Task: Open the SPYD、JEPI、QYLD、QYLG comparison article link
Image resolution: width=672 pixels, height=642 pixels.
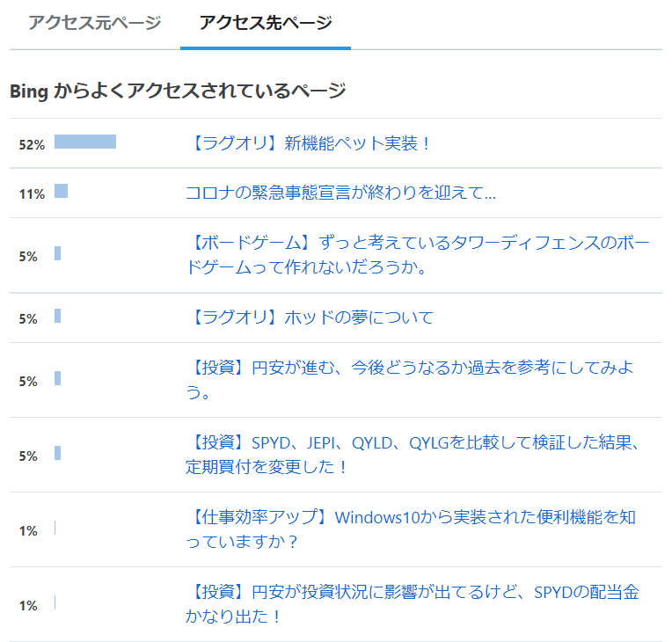Action: point(413,455)
